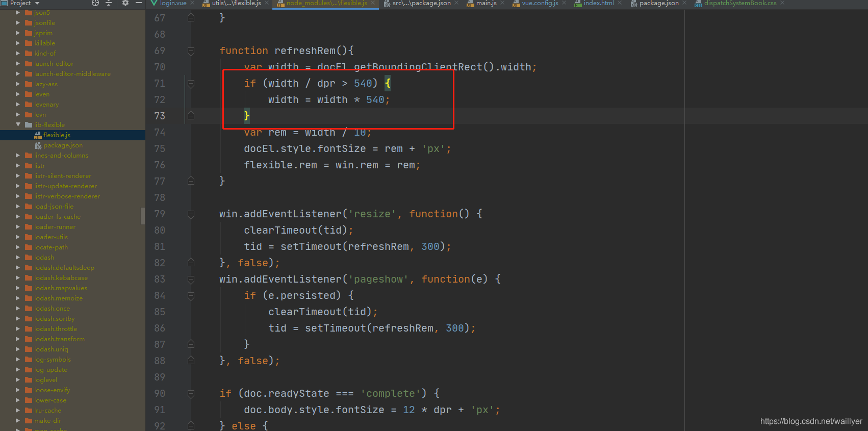Fold the readyState if block at line 90
This screenshot has width=868, height=431.
click(191, 393)
